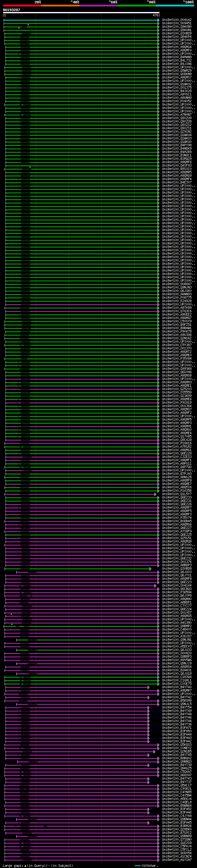The height and width of the screenshot is (868, 197).
Task: Click the last hit UniRef100_A1YIA7
Action: point(177,860)
